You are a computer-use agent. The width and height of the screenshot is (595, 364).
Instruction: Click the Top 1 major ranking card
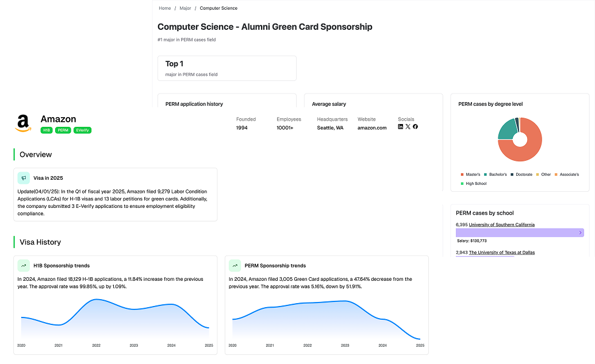click(227, 68)
